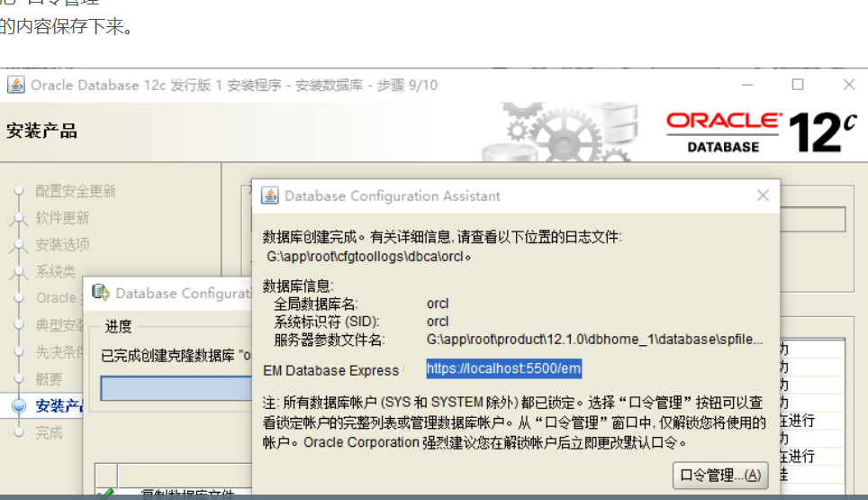868x500 pixels.
Task: Click the green checkmark in the task list
Action: (104, 493)
